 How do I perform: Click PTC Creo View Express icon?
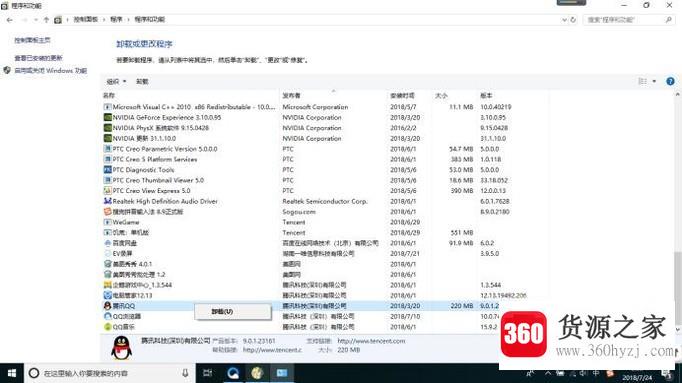pos(107,190)
